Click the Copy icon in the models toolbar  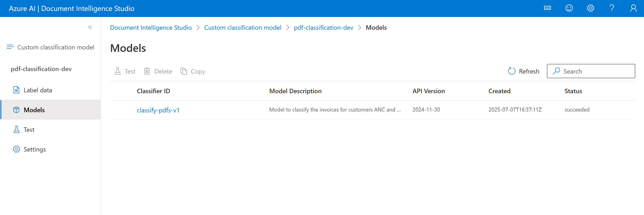(183, 71)
